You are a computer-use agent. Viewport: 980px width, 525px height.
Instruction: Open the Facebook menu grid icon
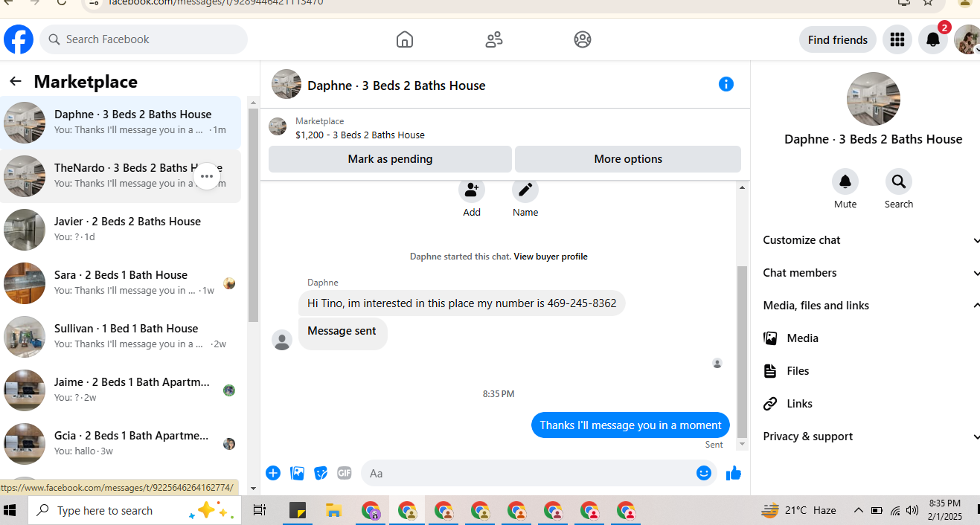tap(897, 39)
